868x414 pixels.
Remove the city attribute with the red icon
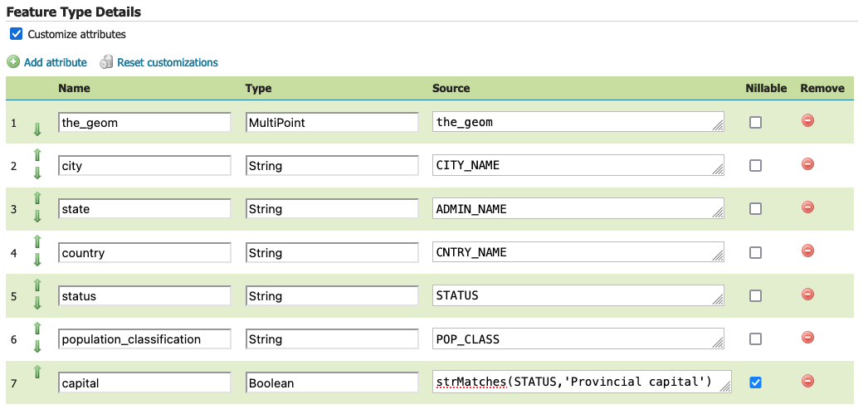[x=807, y=163]
